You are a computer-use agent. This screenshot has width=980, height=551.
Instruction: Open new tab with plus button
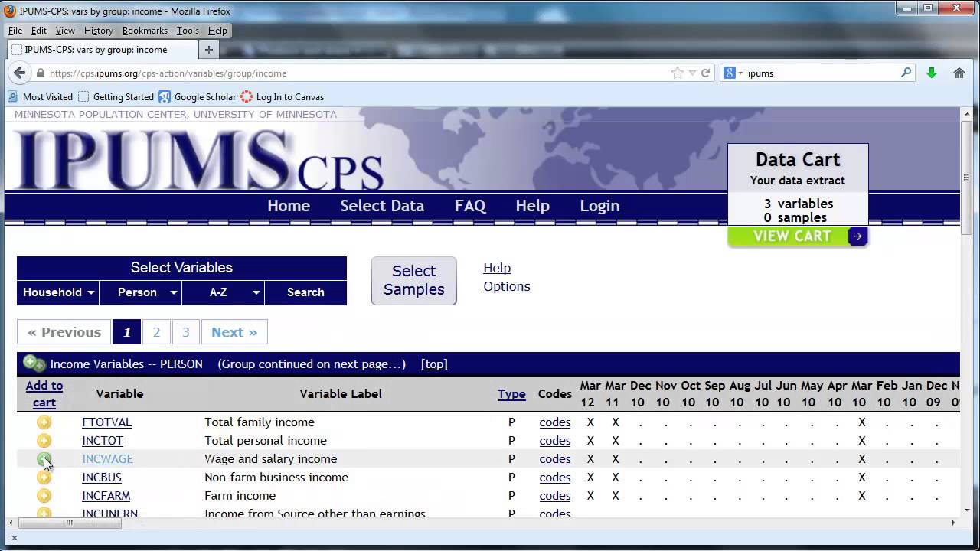click(208, 49)
